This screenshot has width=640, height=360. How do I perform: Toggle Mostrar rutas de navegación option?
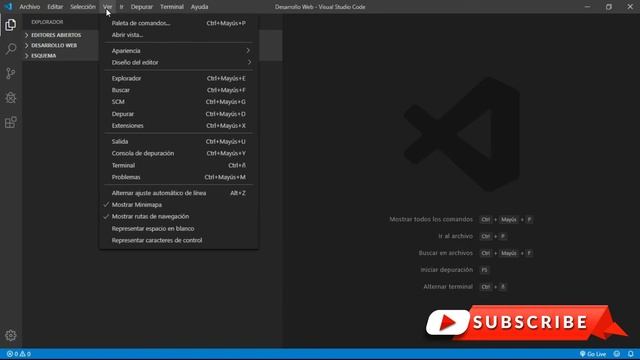pos(179,216)
